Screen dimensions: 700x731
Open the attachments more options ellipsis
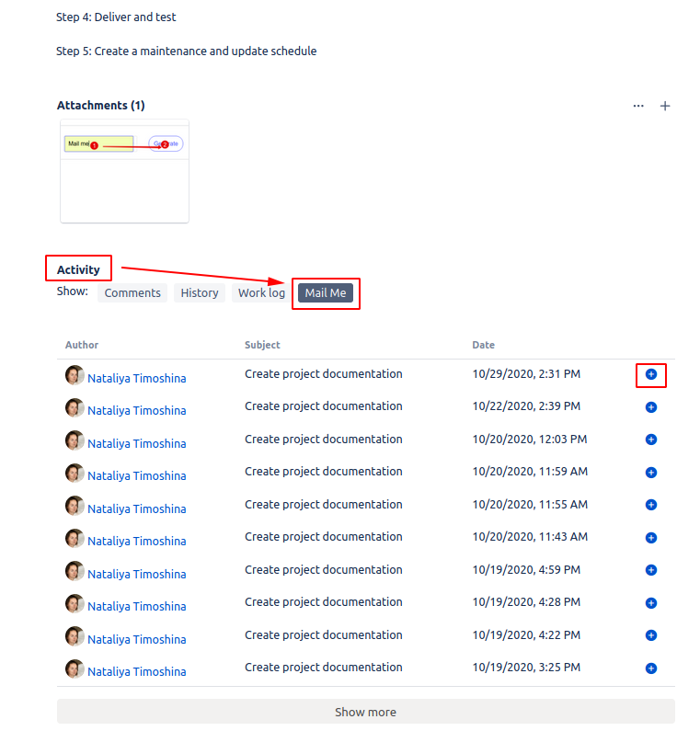click(638, 106)
